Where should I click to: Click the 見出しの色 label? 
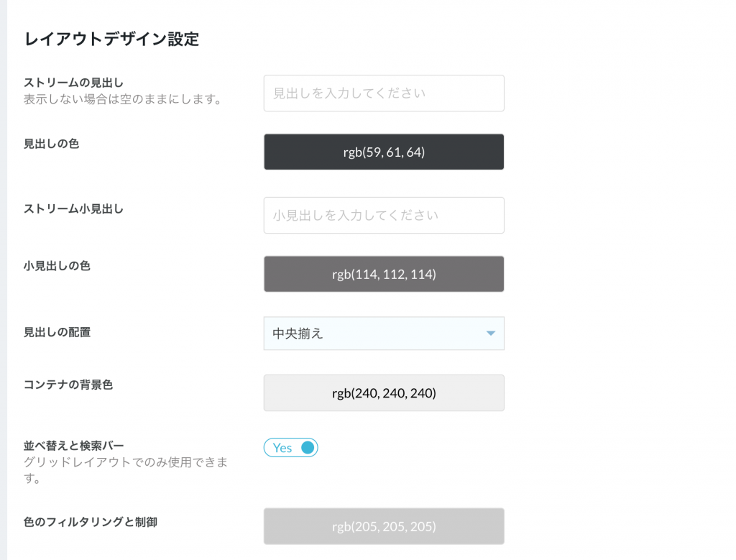(x=52, y=144)
